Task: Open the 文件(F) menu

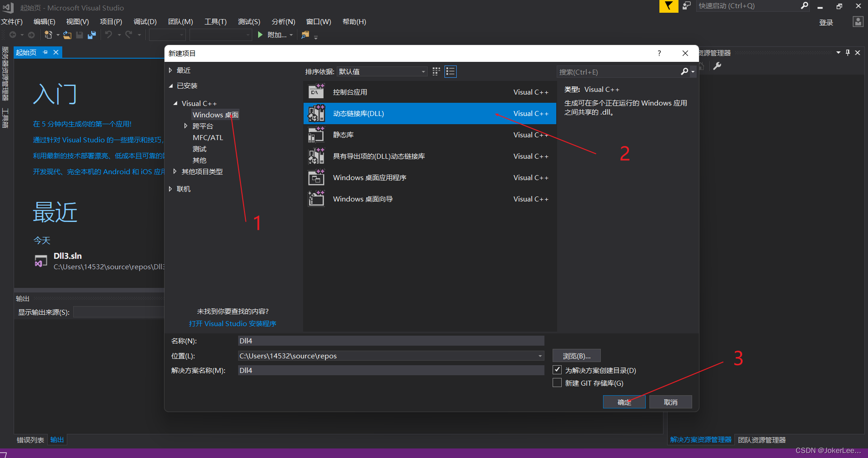Action: [x=12, y=22]
